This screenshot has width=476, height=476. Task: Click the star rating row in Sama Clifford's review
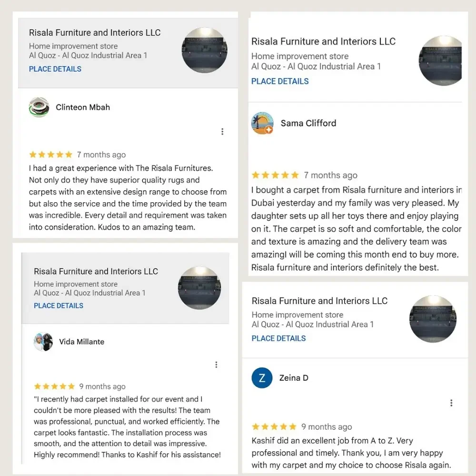point(275,175)
